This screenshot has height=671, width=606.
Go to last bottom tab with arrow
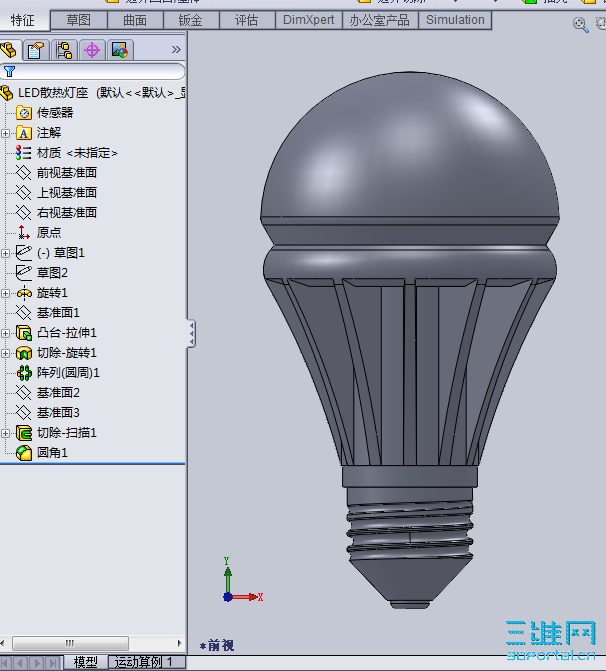(x=53, y=663)
